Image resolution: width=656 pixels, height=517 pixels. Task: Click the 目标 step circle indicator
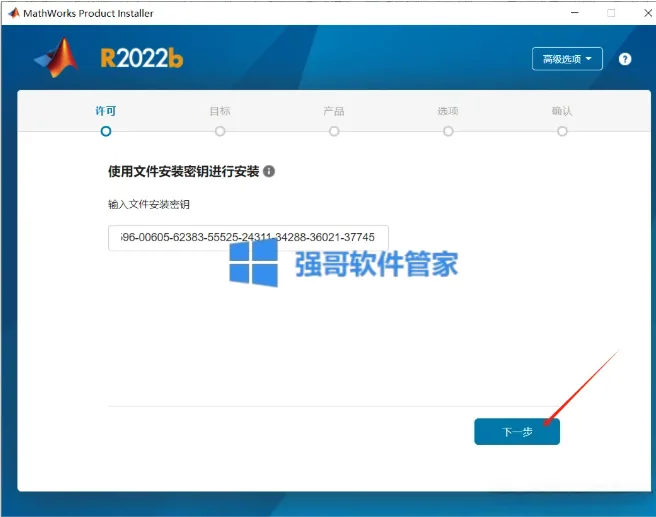(x=220, y=131)
